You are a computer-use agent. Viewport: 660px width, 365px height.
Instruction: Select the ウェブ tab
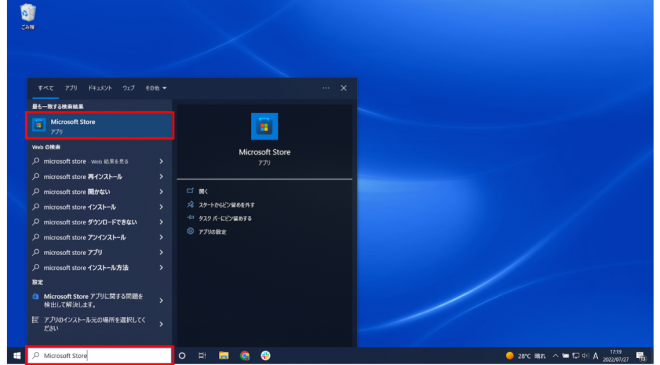[x=128, y=88]
